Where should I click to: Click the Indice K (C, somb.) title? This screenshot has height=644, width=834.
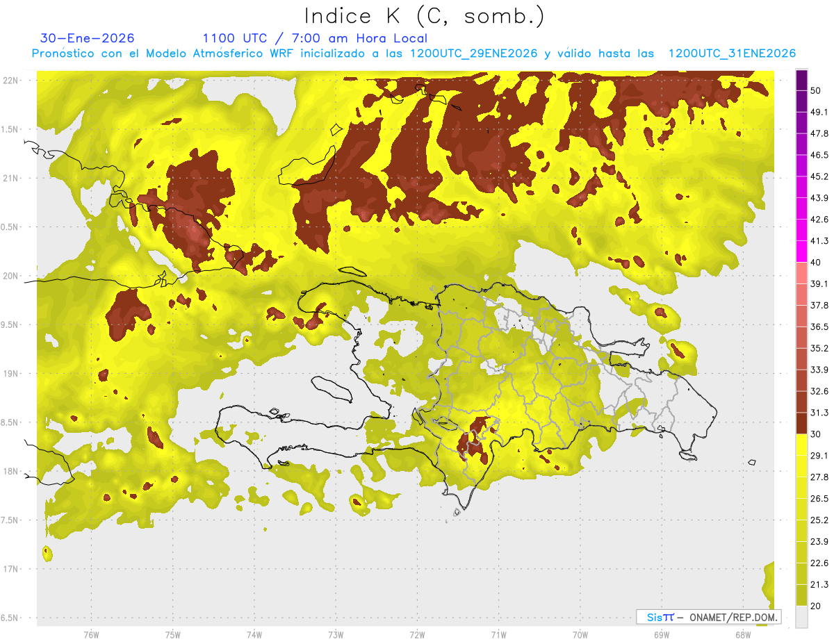425,15
